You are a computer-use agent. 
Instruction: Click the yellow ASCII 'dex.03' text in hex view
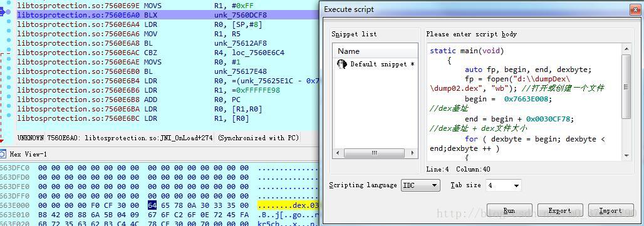pos(305,205)
